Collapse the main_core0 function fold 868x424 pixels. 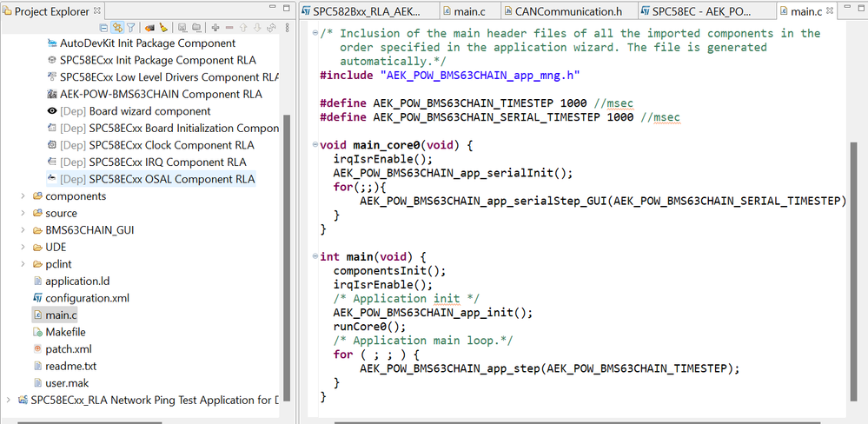pos(315,145)
